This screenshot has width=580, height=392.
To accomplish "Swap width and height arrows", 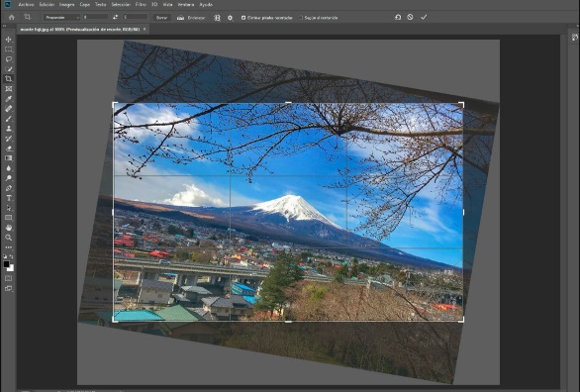I will click(115, 18).
